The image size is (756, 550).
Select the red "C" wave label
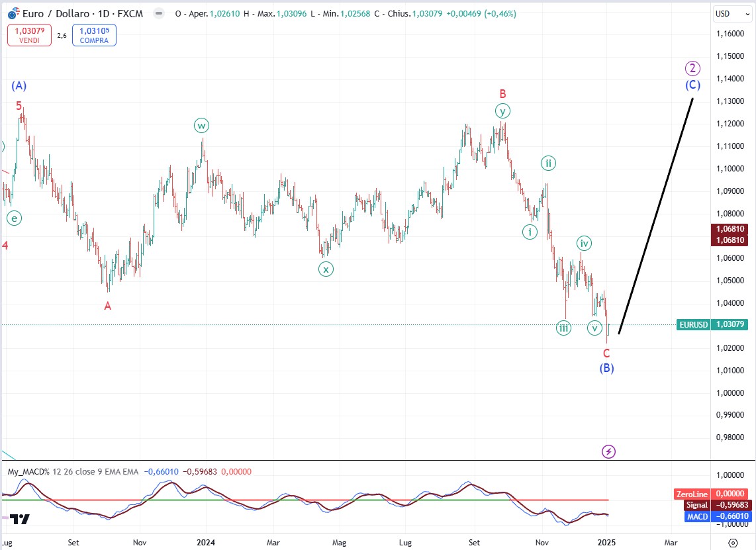coord(606,353)
